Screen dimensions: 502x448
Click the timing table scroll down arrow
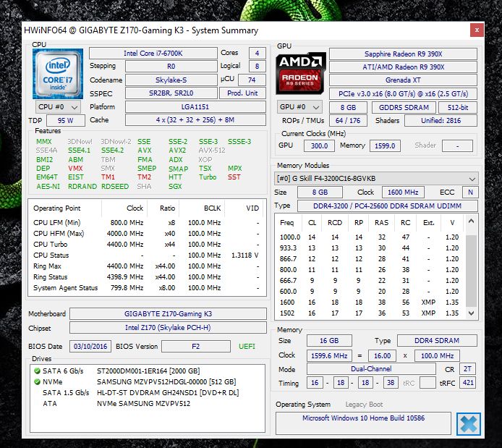[x=471, y=313]
